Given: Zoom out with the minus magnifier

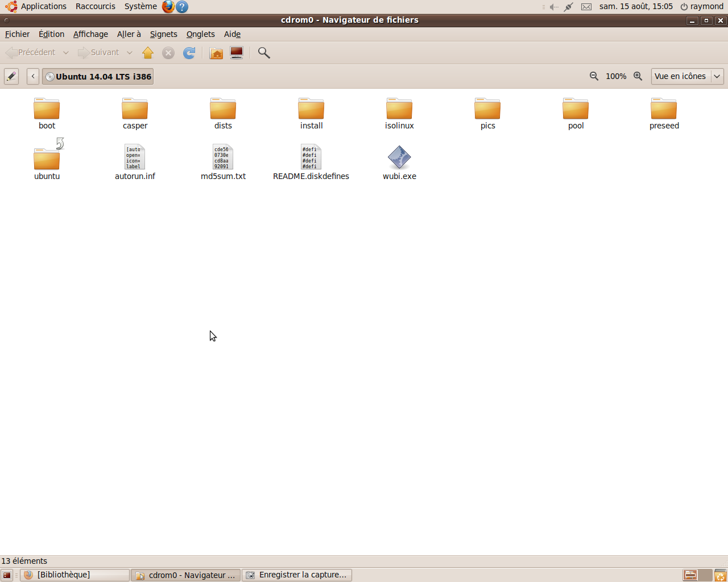Looking at the screenshot, I should click(x=594, y=76).
